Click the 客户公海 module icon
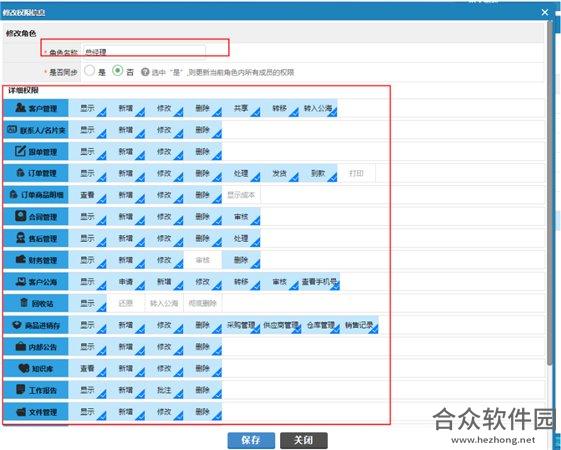561x450 pixels. [x=21, y=281]
